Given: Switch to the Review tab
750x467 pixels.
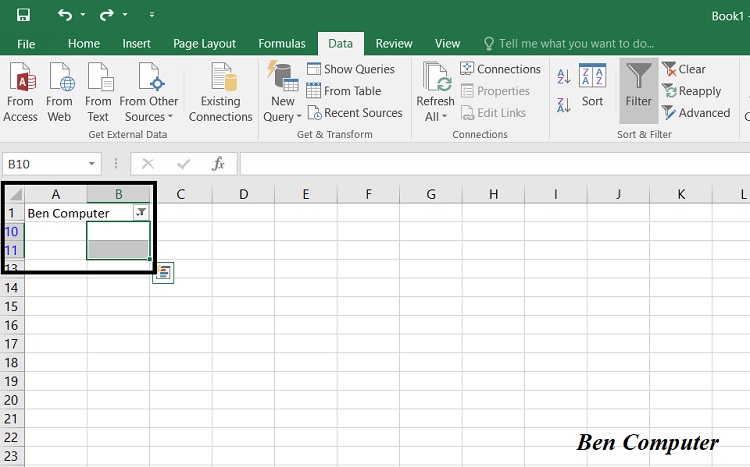Looking at the screenshot, I should coord(394,44).
